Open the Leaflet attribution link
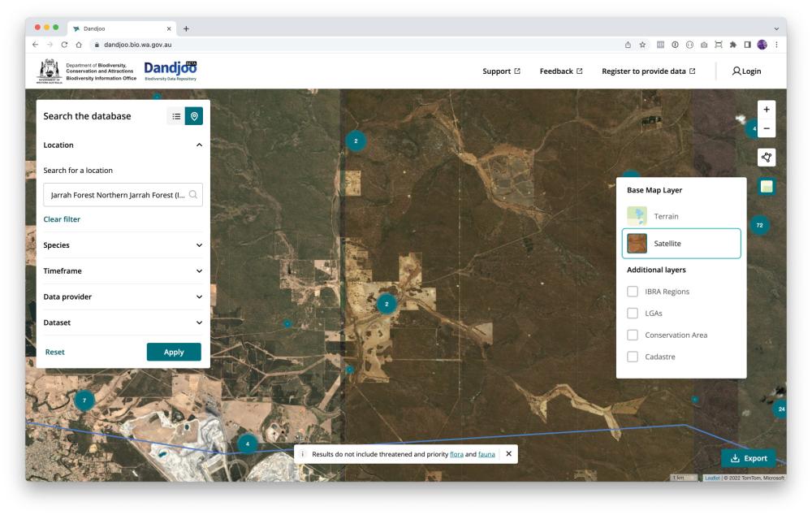The width and height of the screenshot is (812, 515). click(712, 478)
